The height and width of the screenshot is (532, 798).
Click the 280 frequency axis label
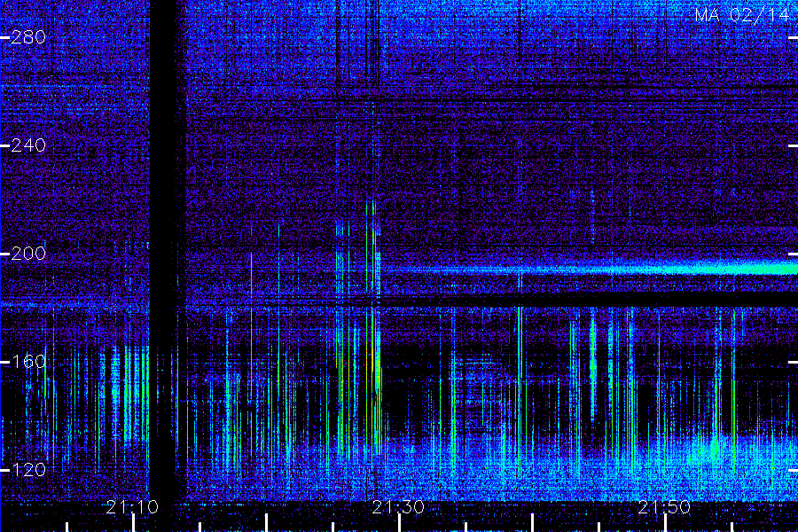(x=28, y=37)
